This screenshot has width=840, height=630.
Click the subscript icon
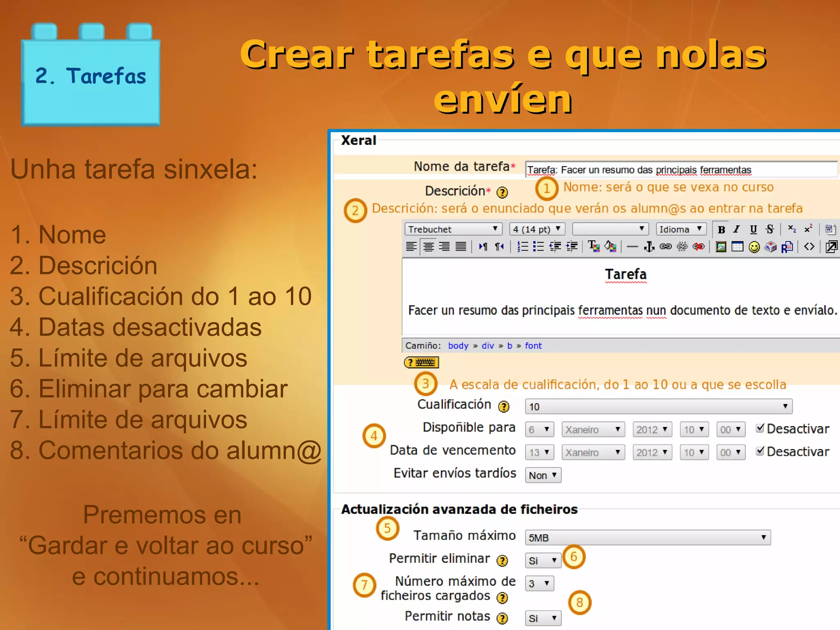pos(792,229)
